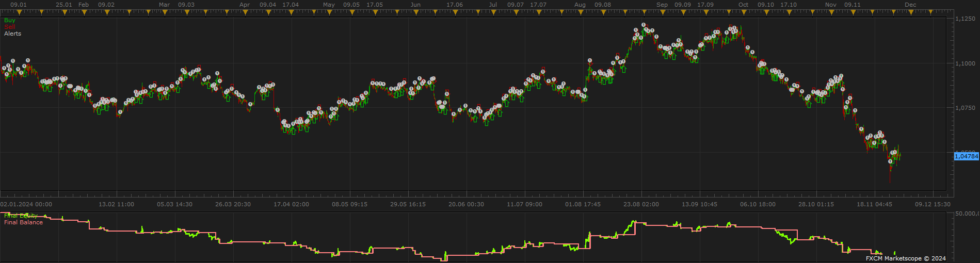Click the triangle marker under the 09.01 date
980x263 pixels.
[x=19, y=12]
